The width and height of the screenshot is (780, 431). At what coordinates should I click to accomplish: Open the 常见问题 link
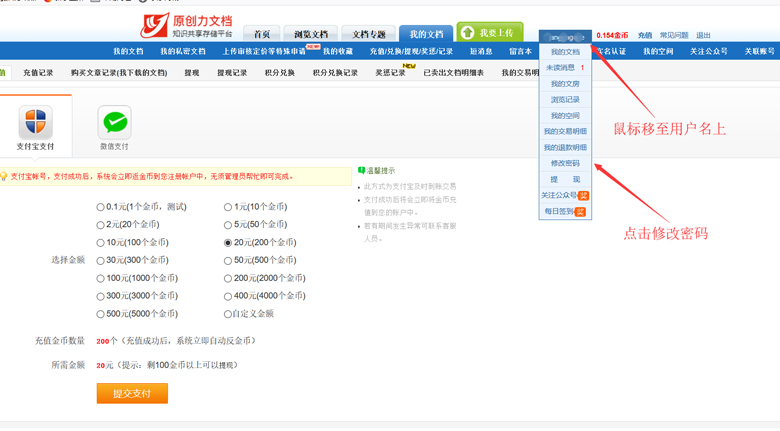pos(674,35)
